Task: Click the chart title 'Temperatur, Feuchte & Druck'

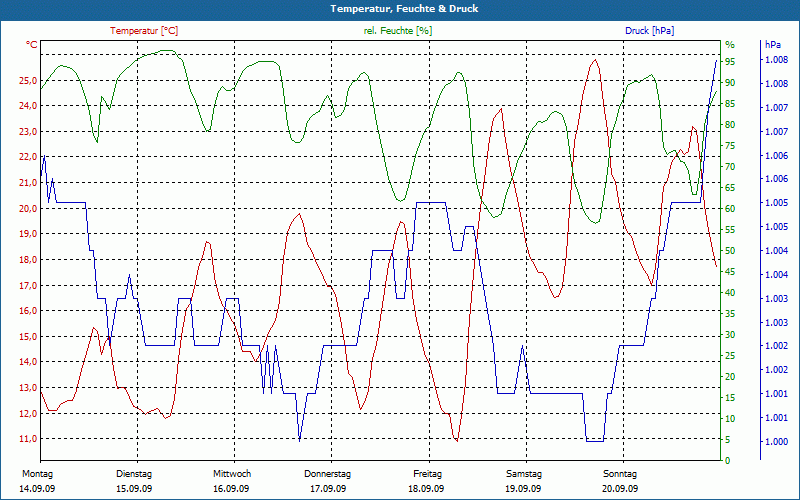Action: tap(404, 9)
